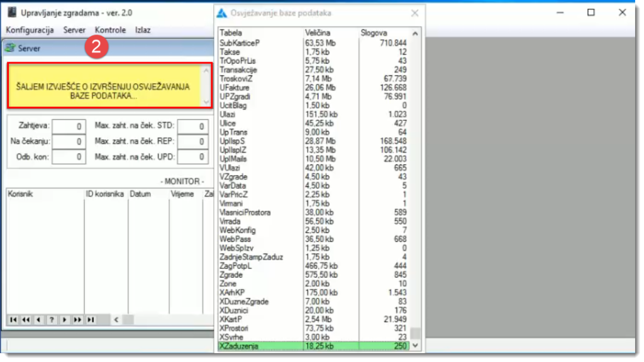Close the Osvježavanje baze podataka dialog
The image size is (644, 362).
coord(414,13)
